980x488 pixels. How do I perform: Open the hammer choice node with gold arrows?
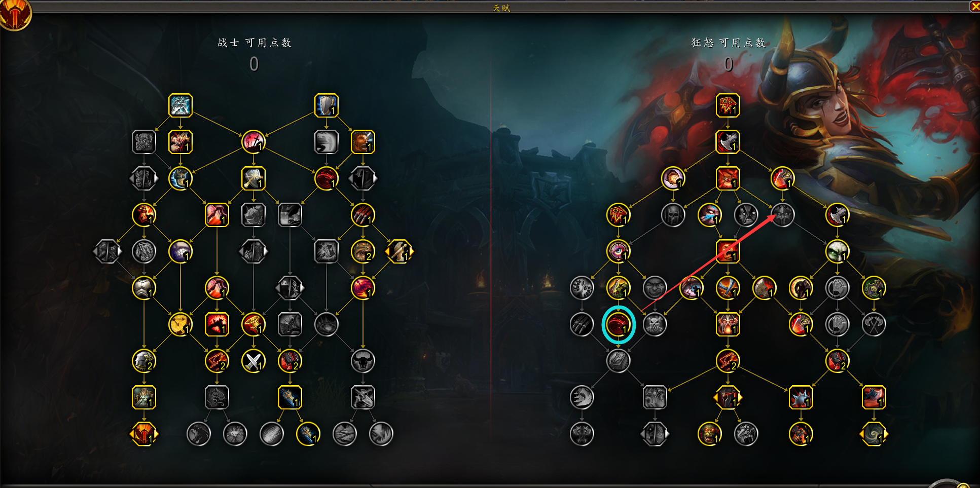click(399, 251)
